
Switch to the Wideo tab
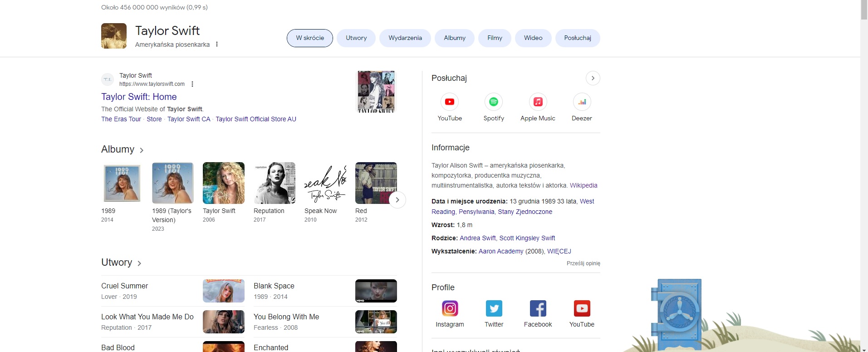pos(533,38)
